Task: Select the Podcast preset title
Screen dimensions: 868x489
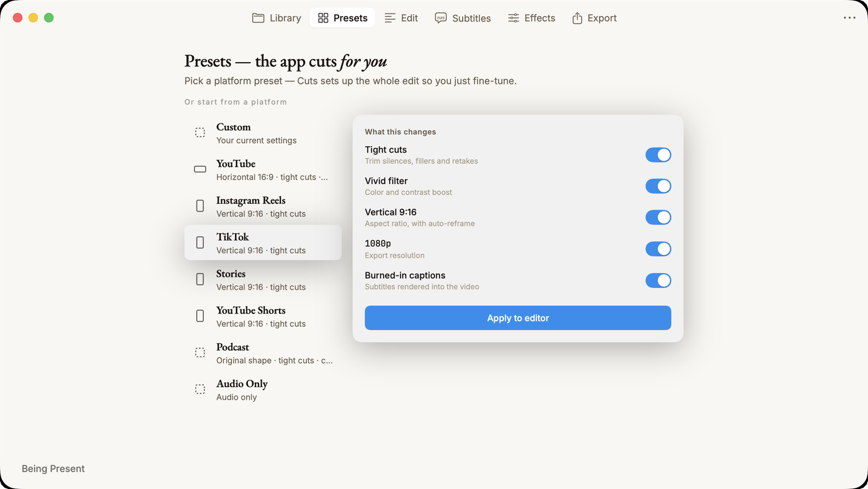Action: click(x=232, y=347)
